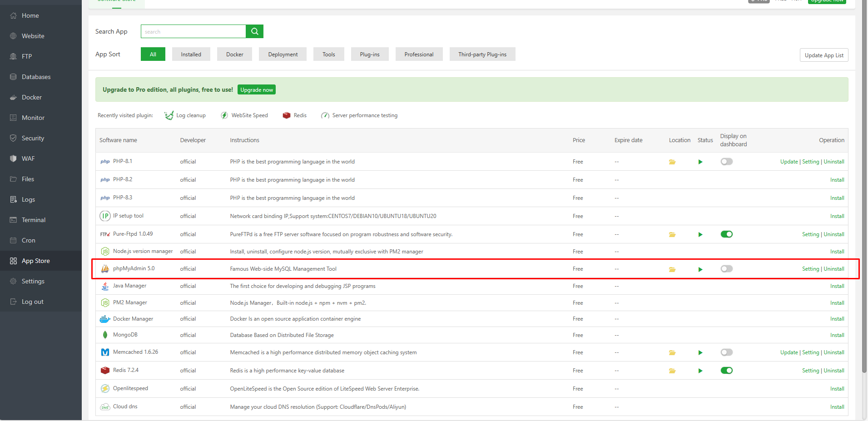Open Databases in the sidebar

coord(36,77)
